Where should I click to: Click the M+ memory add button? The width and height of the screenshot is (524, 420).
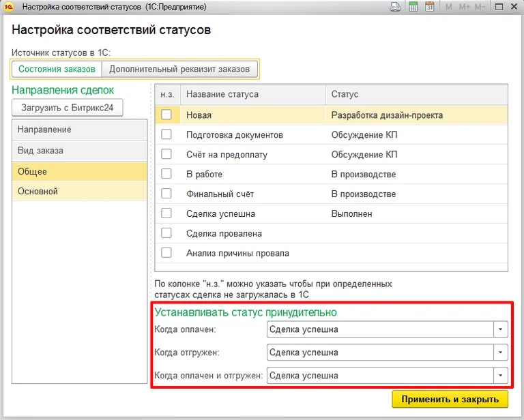pos(465,7)
